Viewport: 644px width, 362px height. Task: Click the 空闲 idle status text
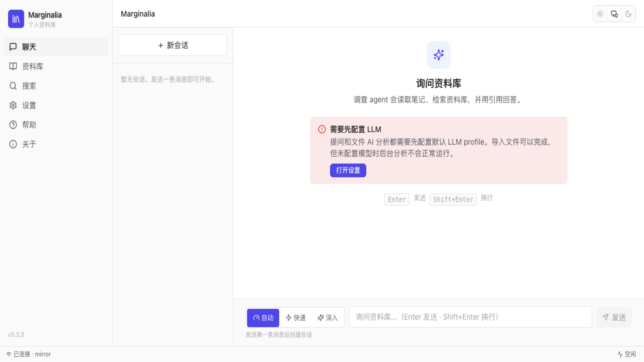[x=630, y=354]
